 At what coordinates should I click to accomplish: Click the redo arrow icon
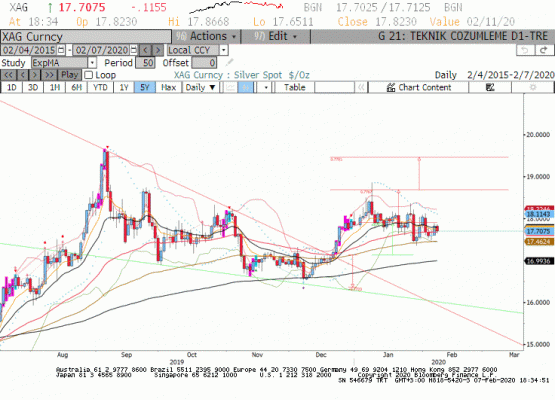[544, 50]
